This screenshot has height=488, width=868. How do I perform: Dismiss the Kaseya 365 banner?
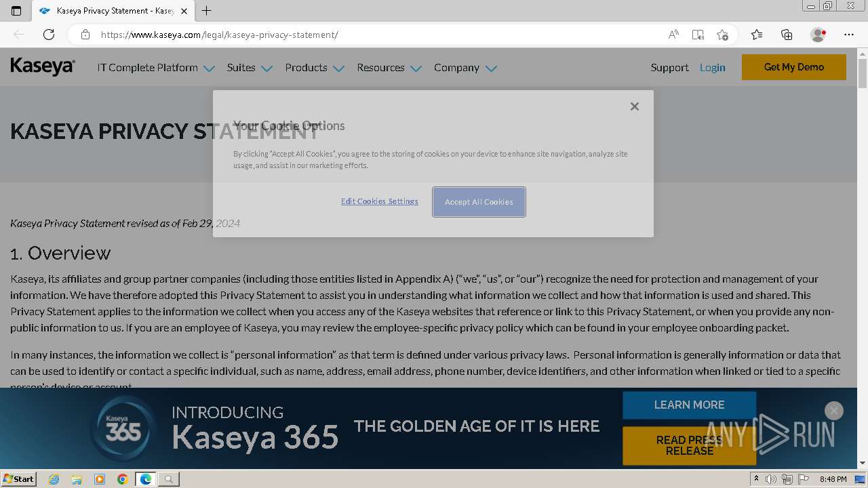tap(834, 411)
